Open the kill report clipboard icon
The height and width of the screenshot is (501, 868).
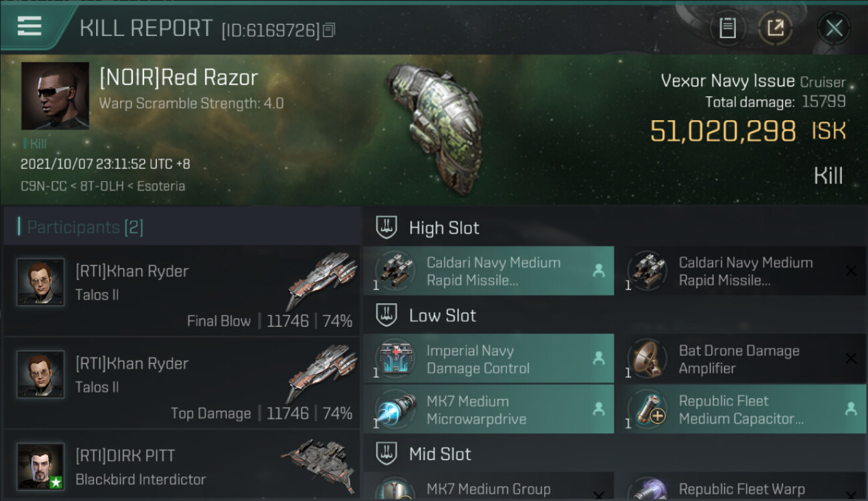pyautogui.click(x=727, y=28)
